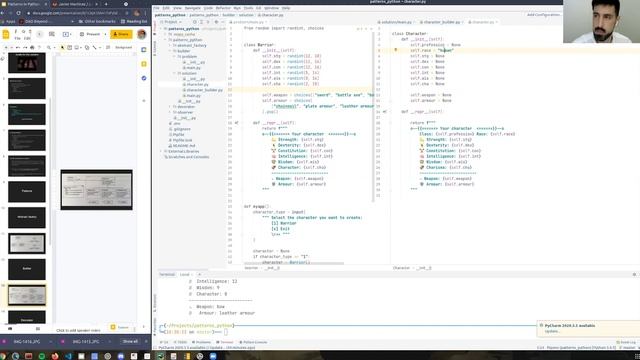This screenshot has width=640, height=360.
Task: Select the highlighted slide thumbnail in filmstrip
Action: (27, 296)
